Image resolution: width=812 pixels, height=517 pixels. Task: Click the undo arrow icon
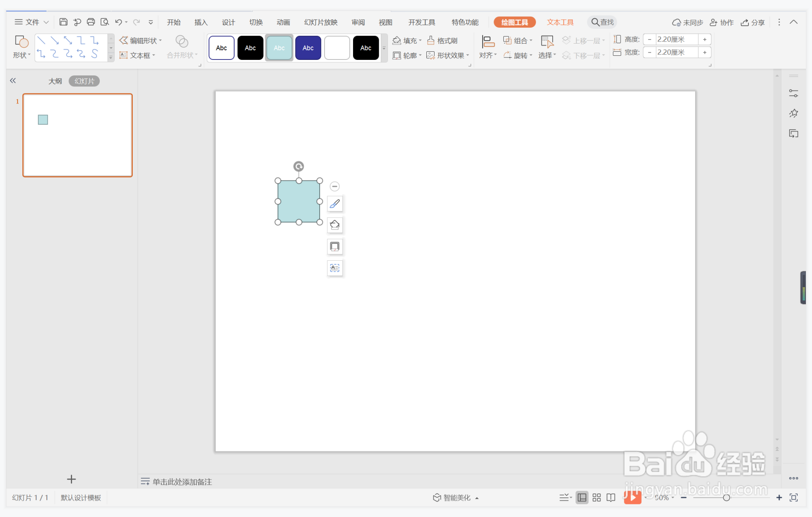coord(119,22)
